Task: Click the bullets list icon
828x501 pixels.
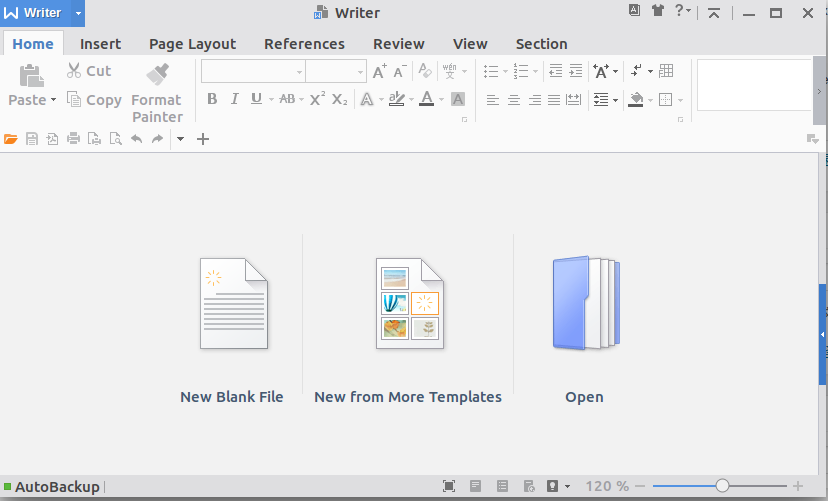Action: 491,71
